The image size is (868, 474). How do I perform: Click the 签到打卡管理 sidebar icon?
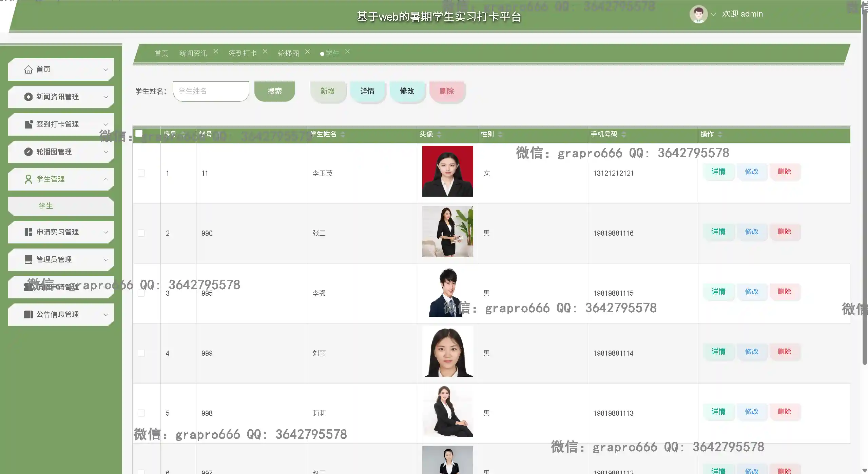pos(28,124)
